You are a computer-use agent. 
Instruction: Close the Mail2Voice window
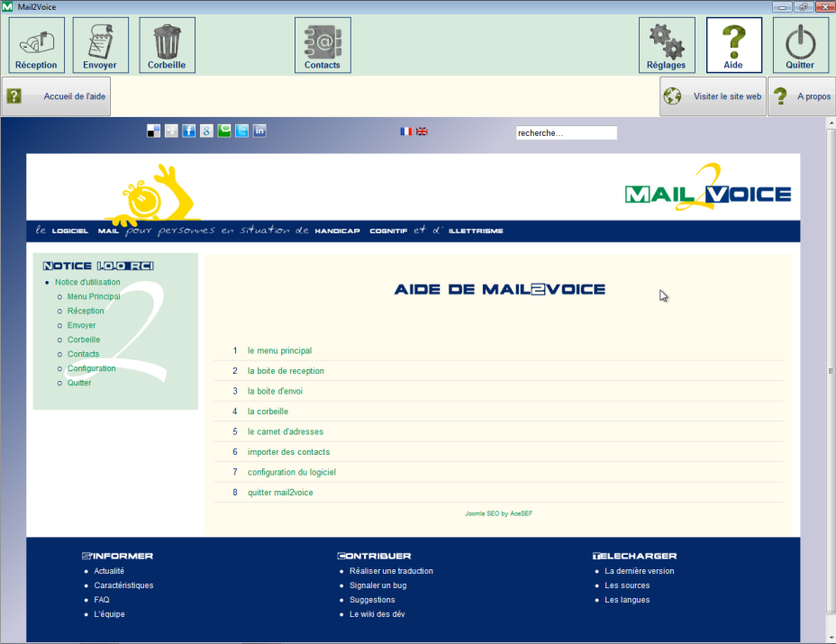click(824, 7)
